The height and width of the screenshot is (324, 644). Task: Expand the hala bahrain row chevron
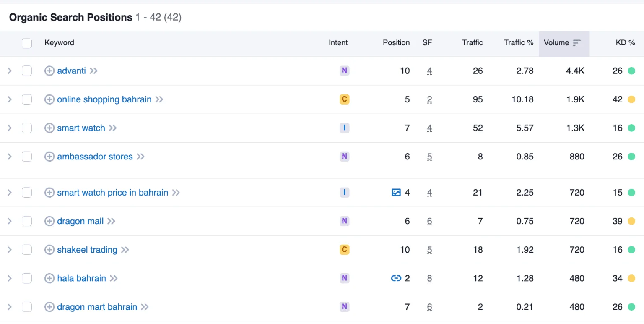coord(10,278)
